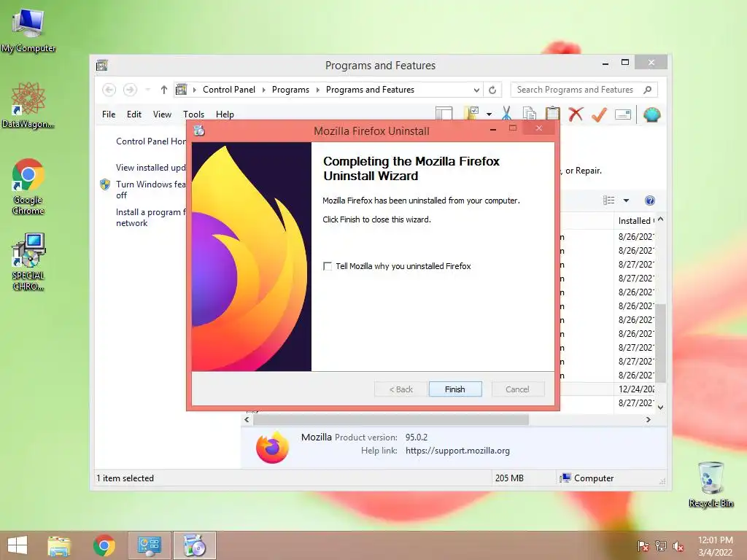Click the Action Center flag tray icon
This screenshot has height=560, width=747.
[643, 547]
